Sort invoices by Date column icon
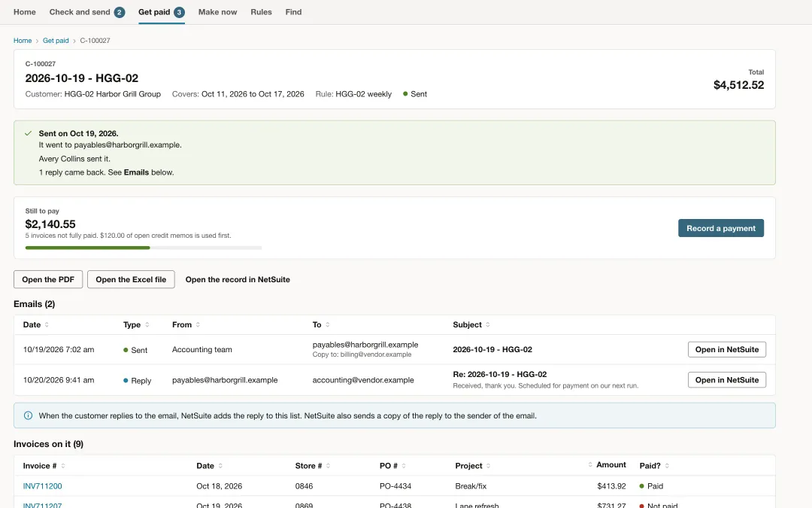The height and width of the screenshot is (508, 812). 220,466
